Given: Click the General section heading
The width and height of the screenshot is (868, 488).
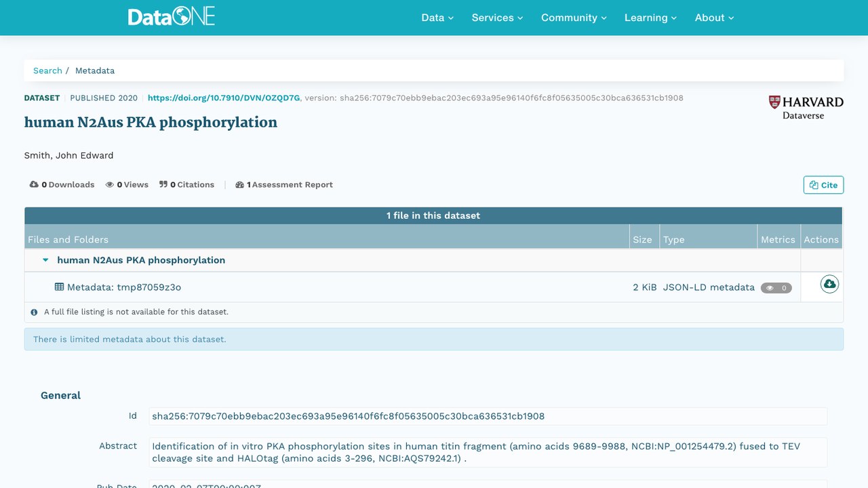Looking at the screenshot, I should click(x=60, y=395).
